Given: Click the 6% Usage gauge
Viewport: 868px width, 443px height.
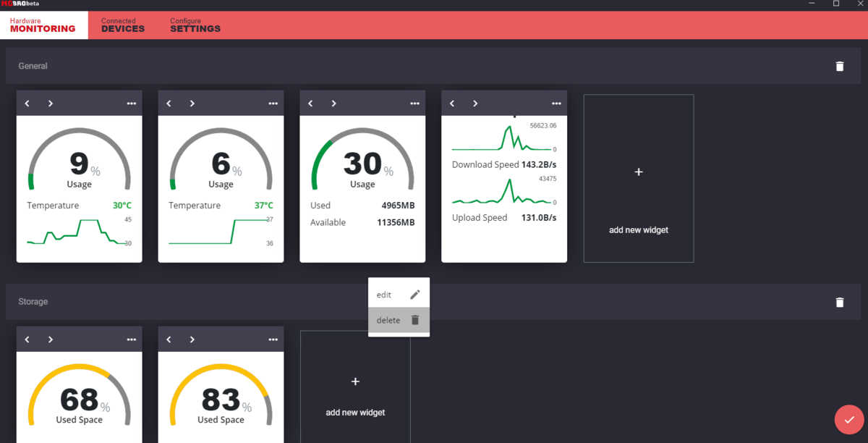Looking at the screenshot, I should [x=221, y=159].
